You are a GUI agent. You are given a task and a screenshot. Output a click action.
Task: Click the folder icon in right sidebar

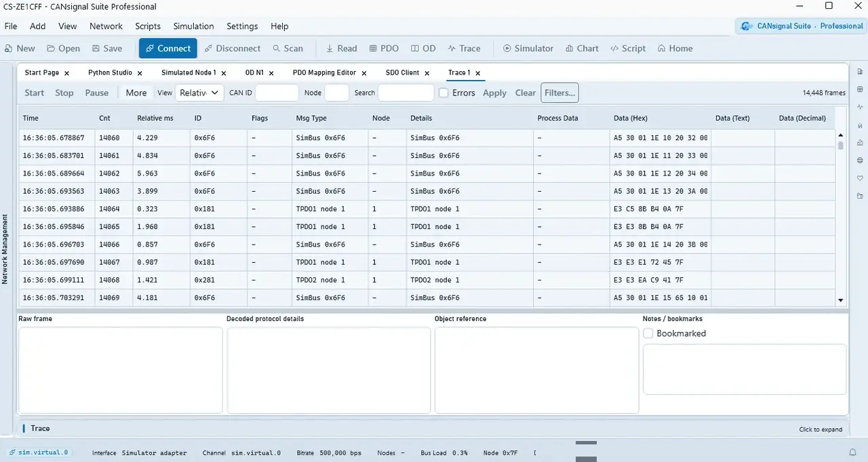coord(860,196)
